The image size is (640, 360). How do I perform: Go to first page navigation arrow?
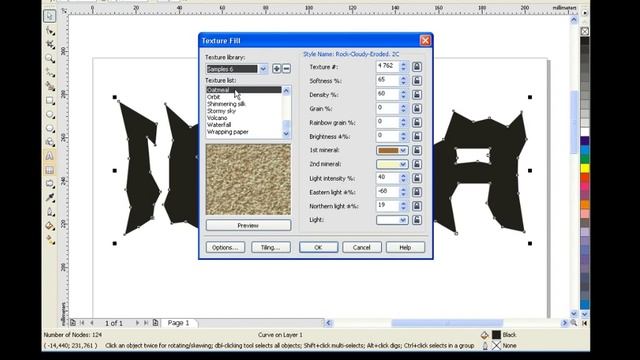pyautogui.click(x=82, y=323)
